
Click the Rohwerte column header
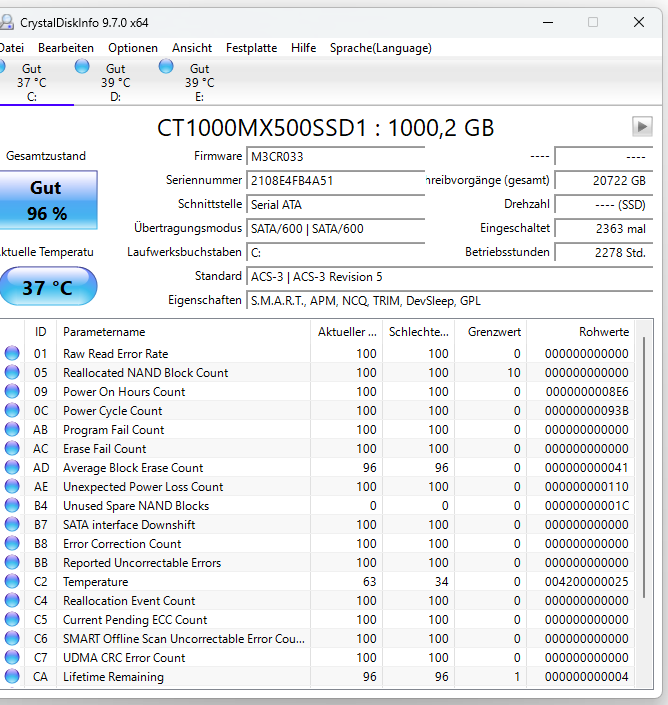(x=580, y=332)
